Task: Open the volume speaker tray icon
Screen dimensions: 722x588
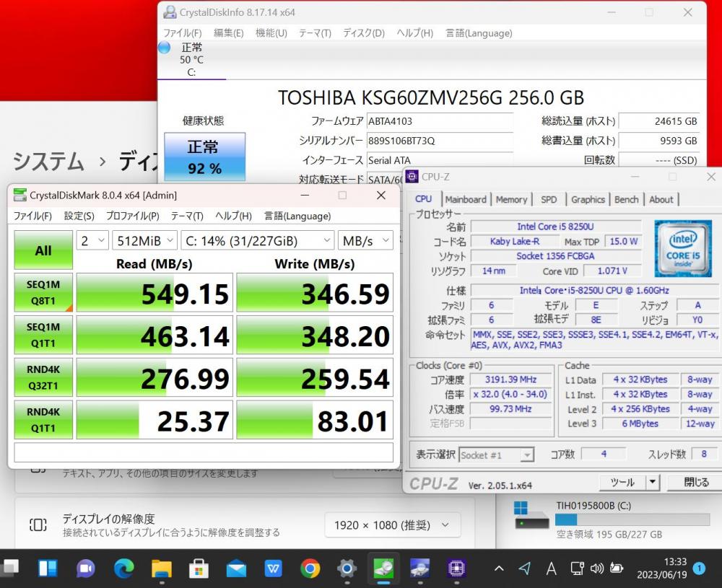Action: pos(597,569)
